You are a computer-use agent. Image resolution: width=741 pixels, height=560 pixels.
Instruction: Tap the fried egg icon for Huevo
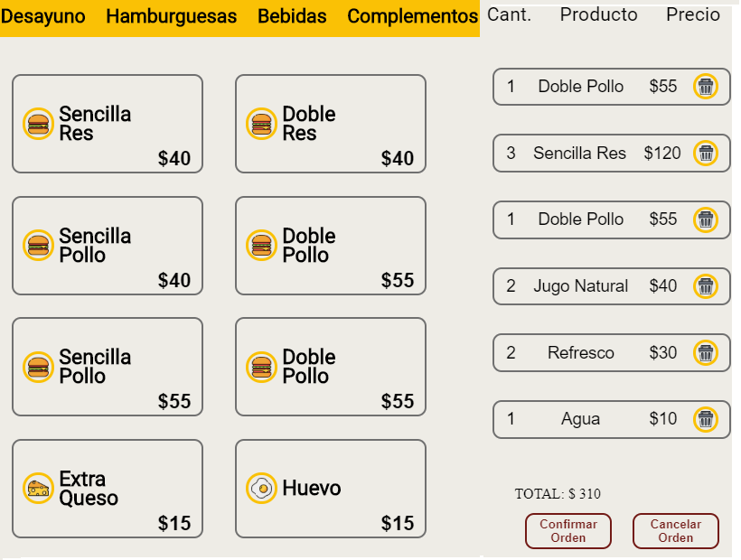click(261, 488)
